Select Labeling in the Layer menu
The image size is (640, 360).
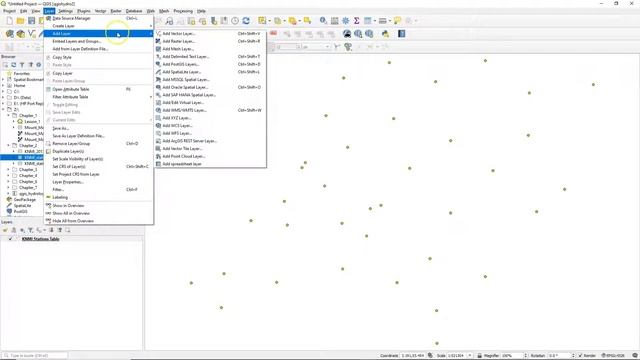click(98, 197)
